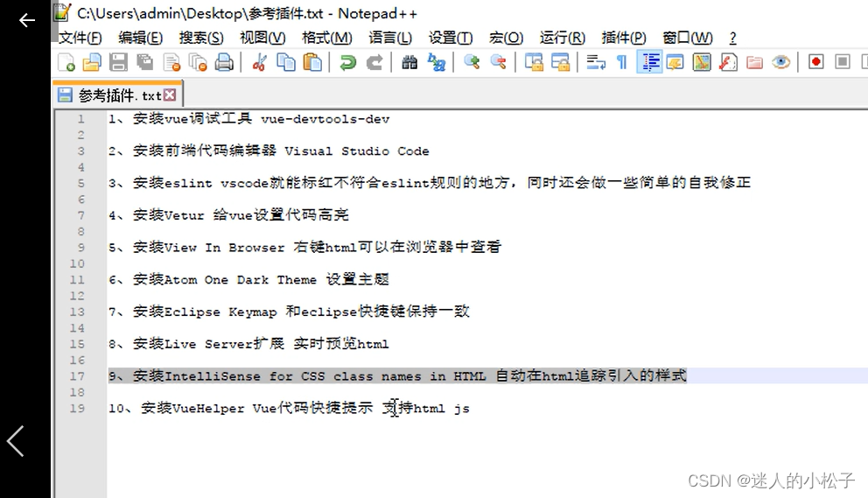
Task: Click the Live Server line
Action: click(x=248, y=343)
